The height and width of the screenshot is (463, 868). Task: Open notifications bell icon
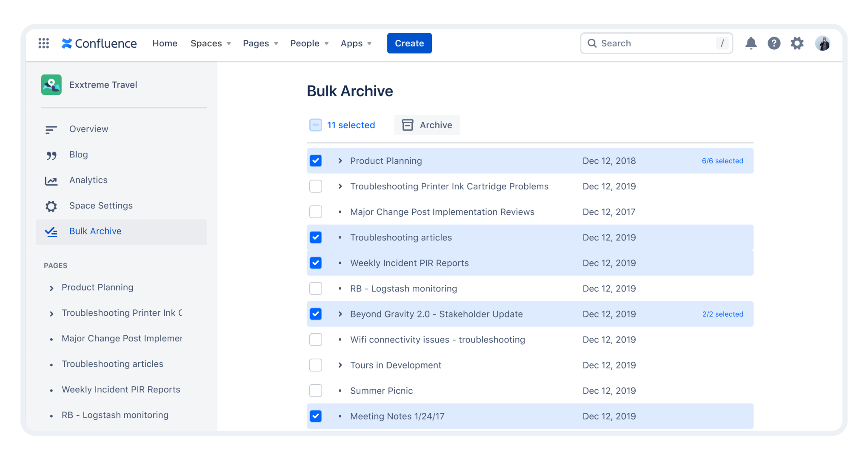751,43
